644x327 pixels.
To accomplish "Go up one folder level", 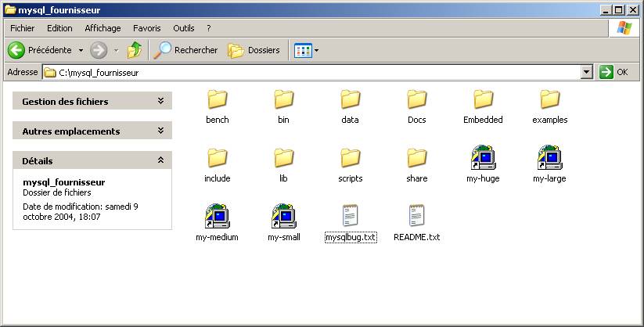I will (135, 50).
